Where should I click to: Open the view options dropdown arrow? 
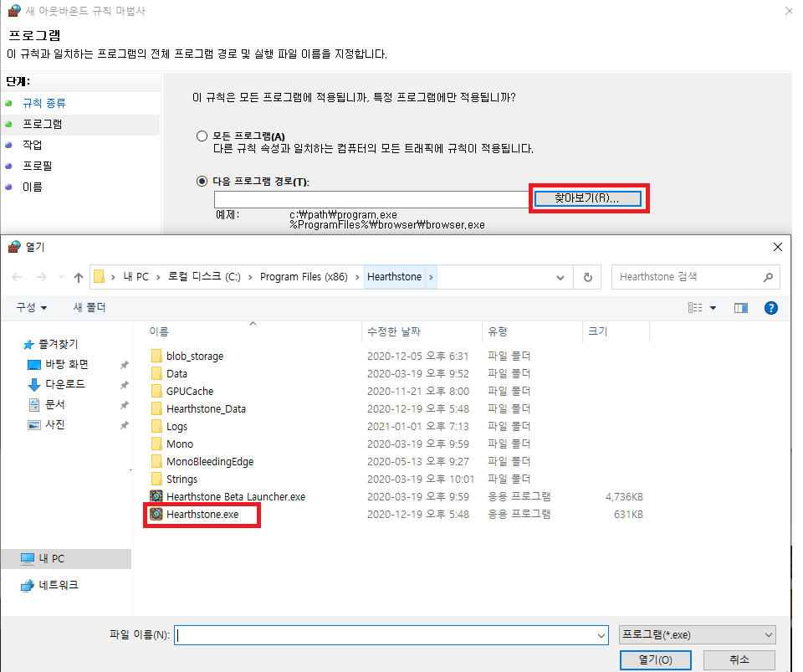(713, 308)
